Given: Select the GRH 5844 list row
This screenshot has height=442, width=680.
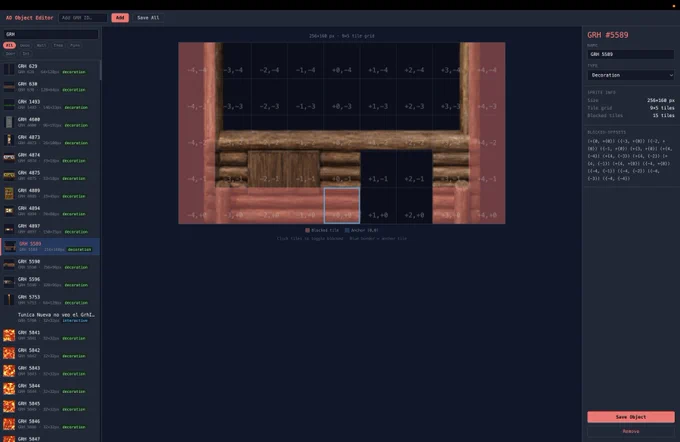Looking at the screenshot, I should 50,389.
